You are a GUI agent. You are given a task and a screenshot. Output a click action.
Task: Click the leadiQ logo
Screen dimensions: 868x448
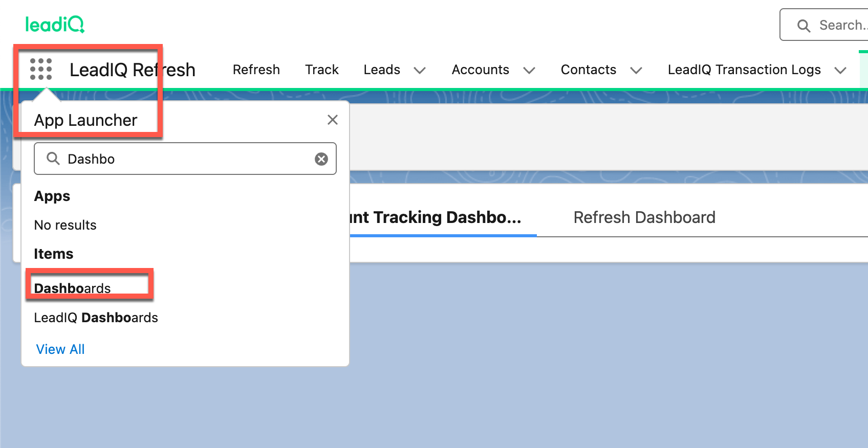[55, 24]
